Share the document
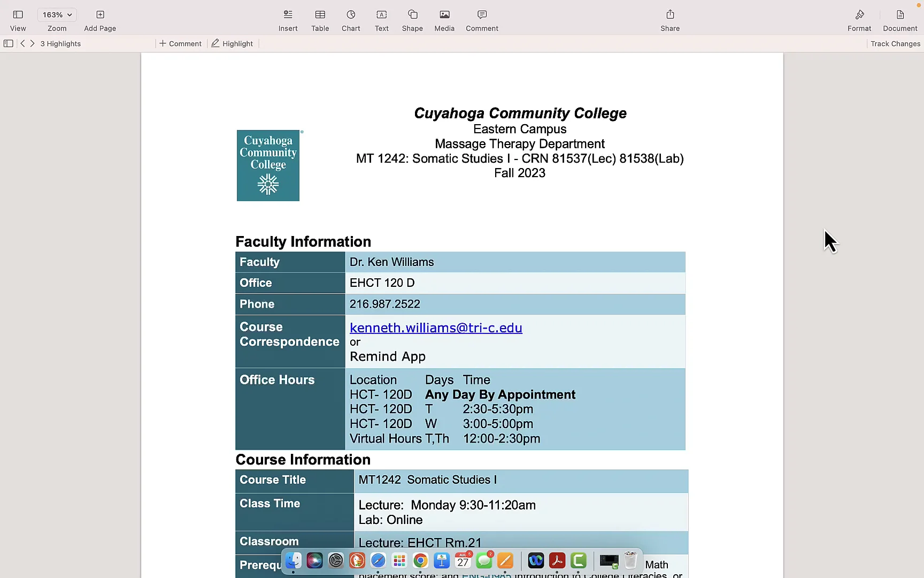 pos(670,19)
